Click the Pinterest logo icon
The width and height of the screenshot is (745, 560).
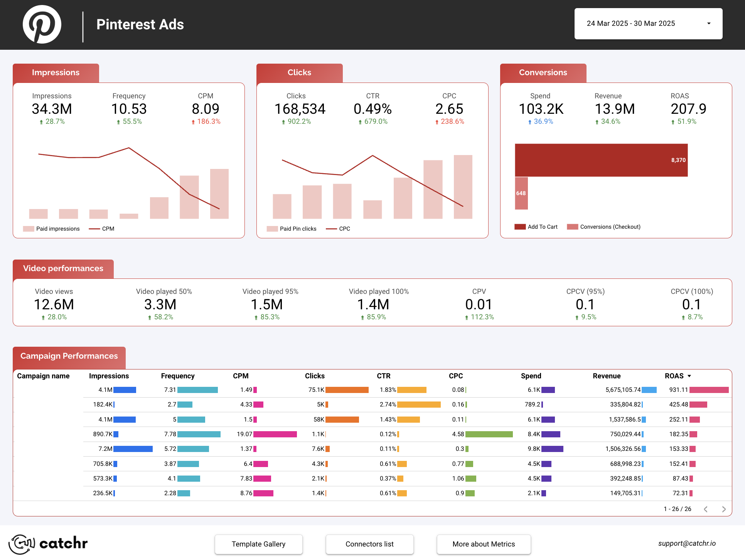[x=42, y=24]
